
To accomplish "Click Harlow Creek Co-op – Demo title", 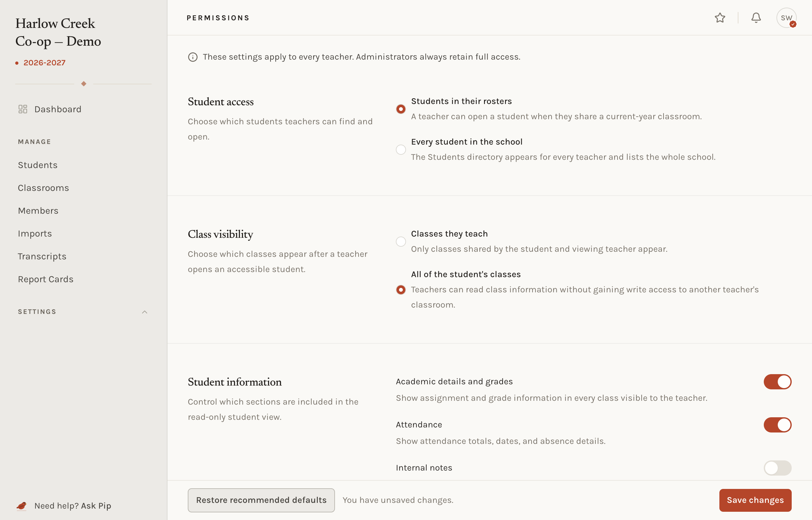I will 58,32.
